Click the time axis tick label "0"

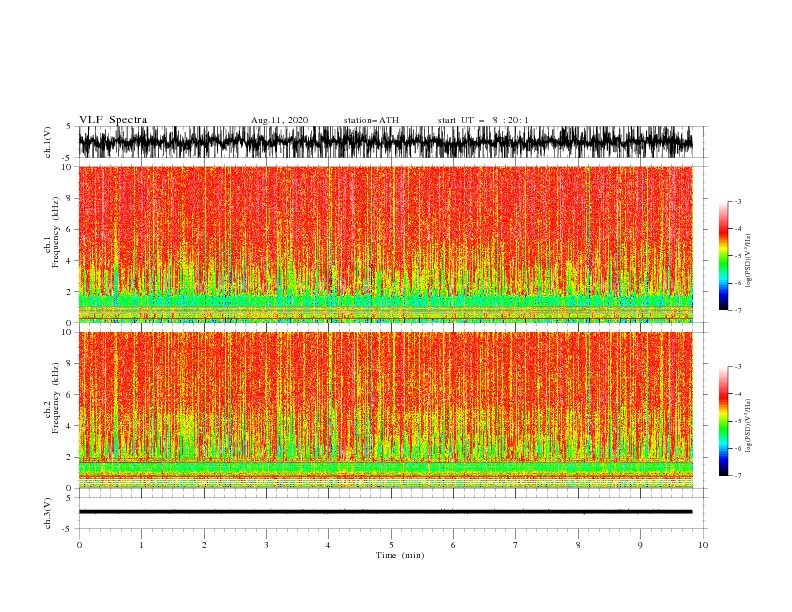click(x=79, y=545)
